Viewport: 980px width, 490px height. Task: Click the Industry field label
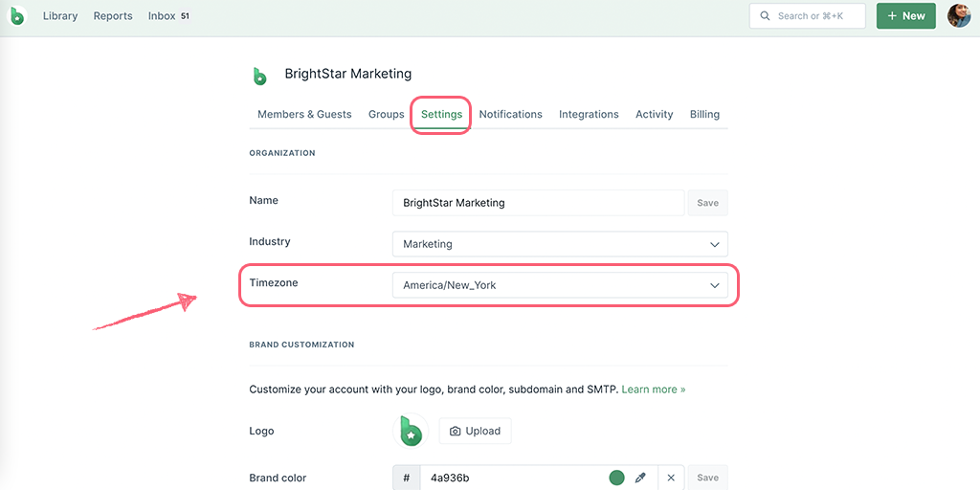coord(270,241)
